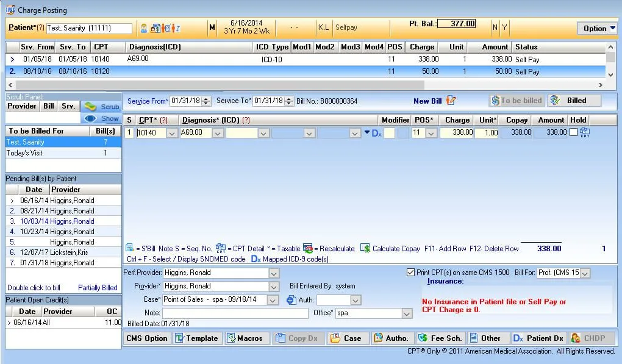The image size is (622, 364).
Task: Open the Template button
Action: pyautogui.click(x=197, y=338)
